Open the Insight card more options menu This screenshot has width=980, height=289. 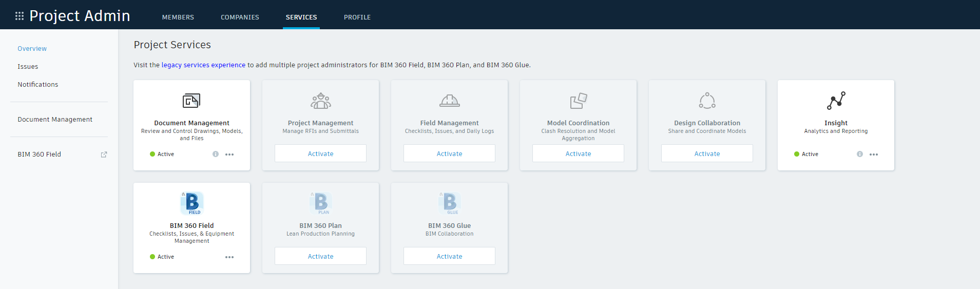[x=874, y=155]
